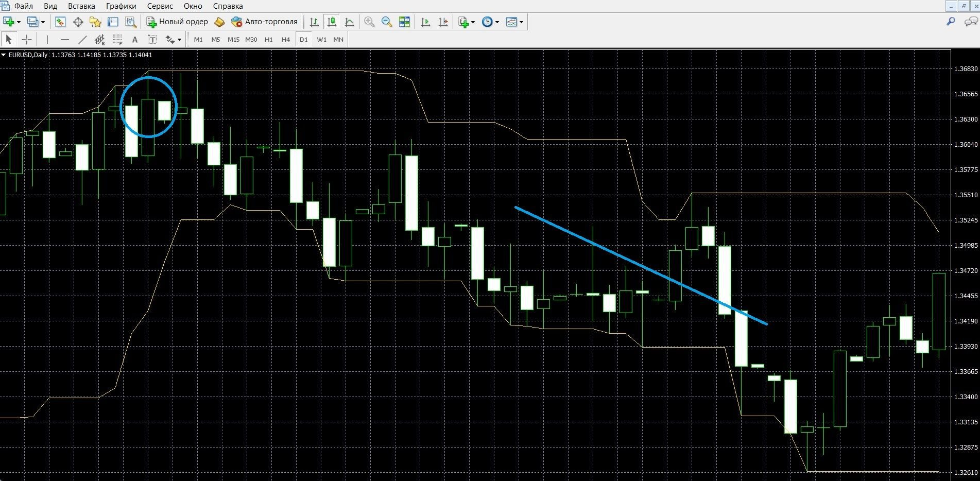Expand the indicators dropdown arrow

(x=473, y=22)
